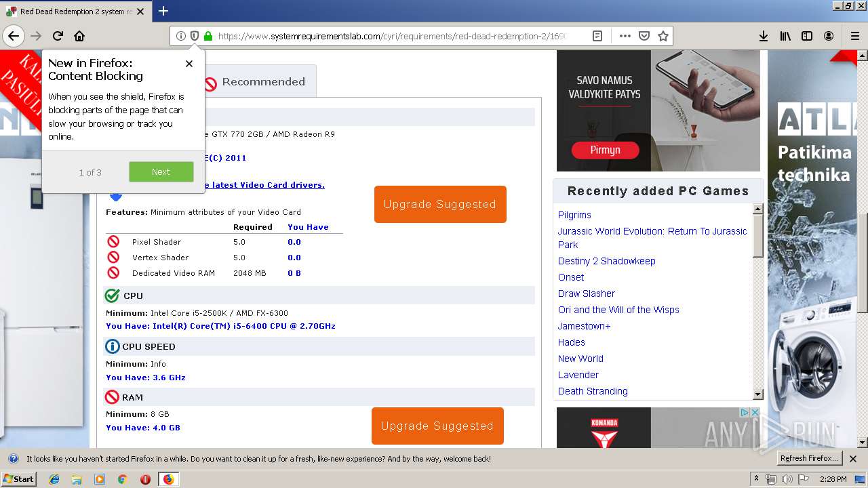Click the Pixel Shader failed icon
The image size is (868, 488).
[113, 241]
